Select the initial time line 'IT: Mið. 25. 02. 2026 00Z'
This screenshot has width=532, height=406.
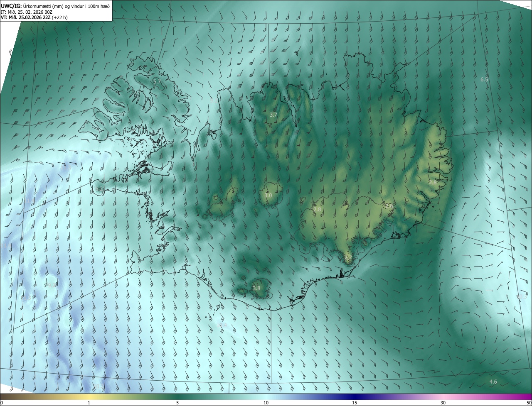(27, 12)
